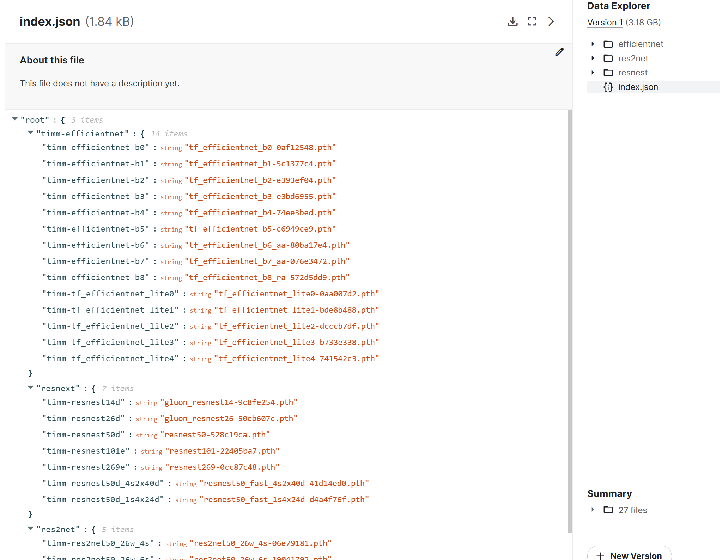Image resolution: width=728 pixels, height=560 pixels.
Task: Collapse the root node in the JSON viewer
Action: pyautogui.click(x=14, y=119)
